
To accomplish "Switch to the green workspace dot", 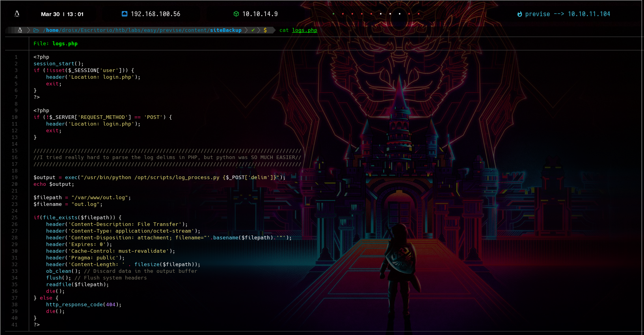I will 333,14.
